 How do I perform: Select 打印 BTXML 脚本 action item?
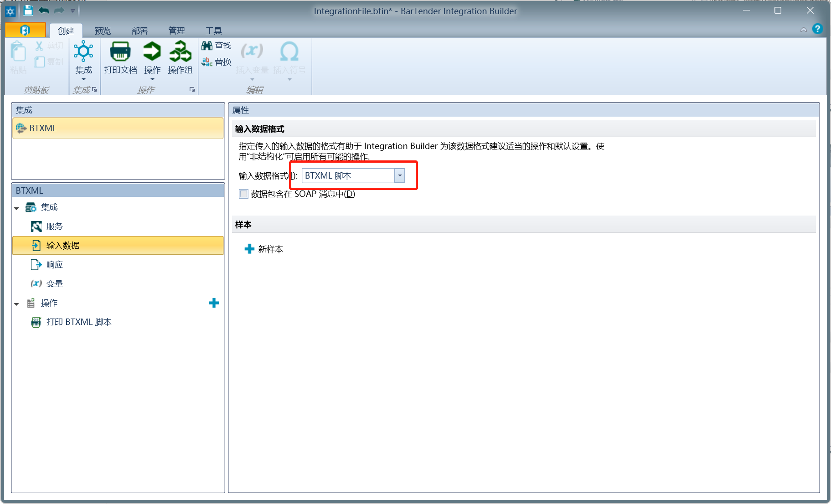tap(78, 322)
